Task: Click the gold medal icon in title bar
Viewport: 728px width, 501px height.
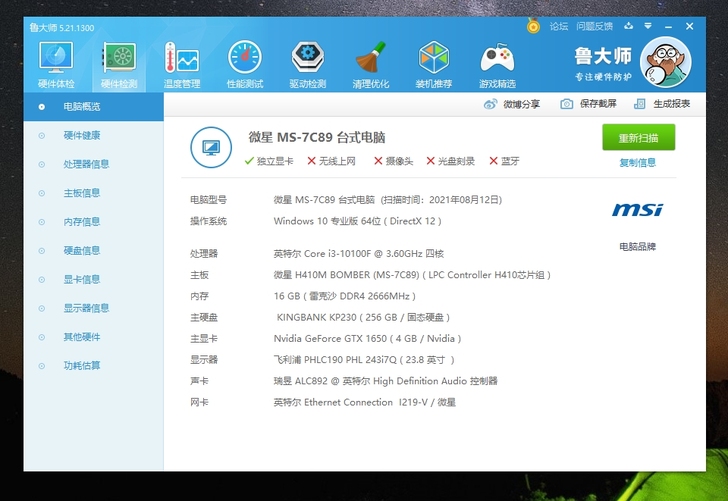Action: tap(533, 26)
